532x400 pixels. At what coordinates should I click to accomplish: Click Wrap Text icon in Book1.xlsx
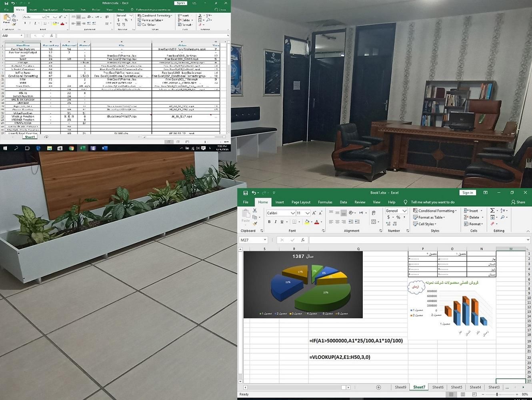point(373,213)
